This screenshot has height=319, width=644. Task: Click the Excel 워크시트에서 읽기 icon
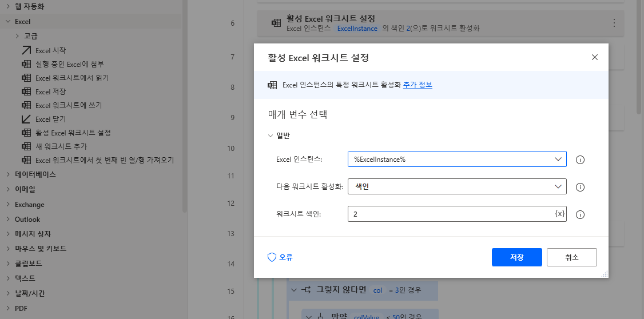click(x=26, y=78)
